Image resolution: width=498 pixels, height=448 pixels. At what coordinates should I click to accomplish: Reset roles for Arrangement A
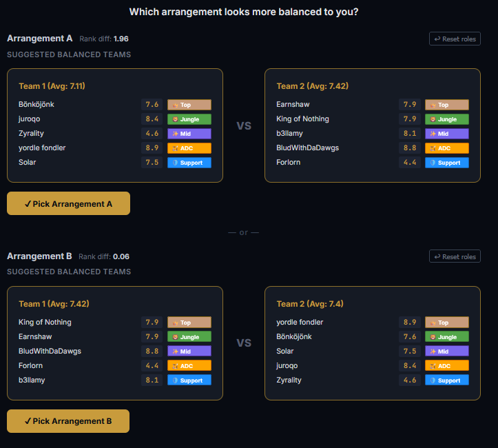point(455,39)
